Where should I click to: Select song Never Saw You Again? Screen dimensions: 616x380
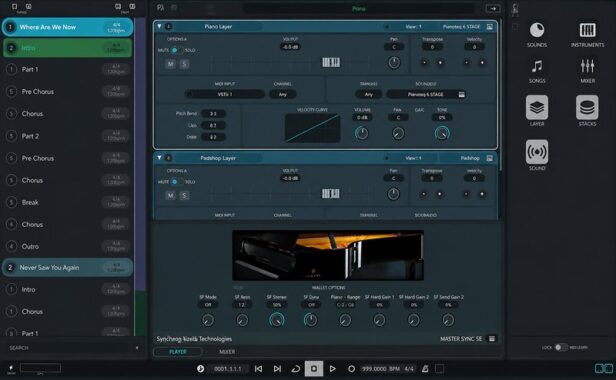[67, 268]
